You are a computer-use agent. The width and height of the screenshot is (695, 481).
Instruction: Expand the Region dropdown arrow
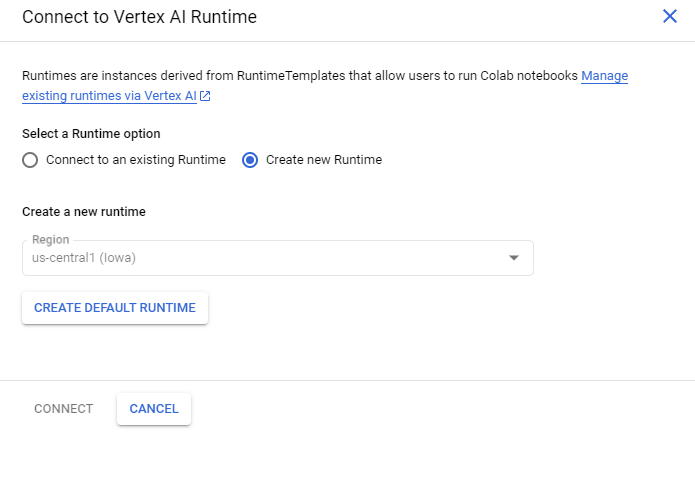coord(514,258)
